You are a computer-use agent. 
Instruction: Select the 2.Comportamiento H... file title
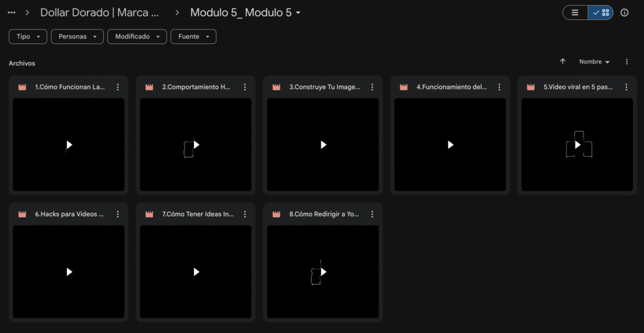(x=196, y=87)
